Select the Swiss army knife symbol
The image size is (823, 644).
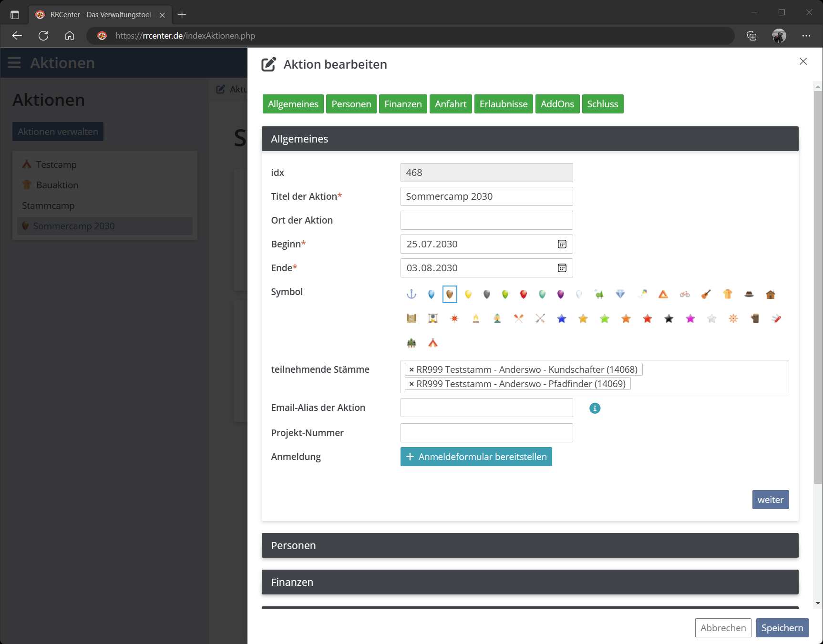[x=776, y=319]
